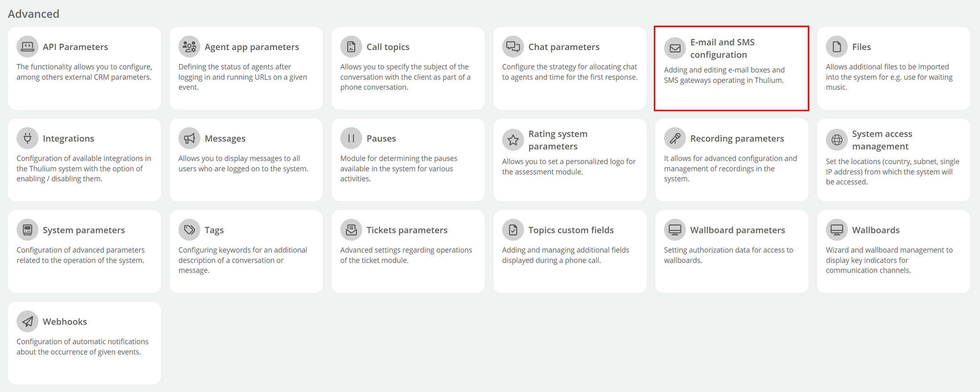Click the Topics custom fields icon

click(513, 229)
